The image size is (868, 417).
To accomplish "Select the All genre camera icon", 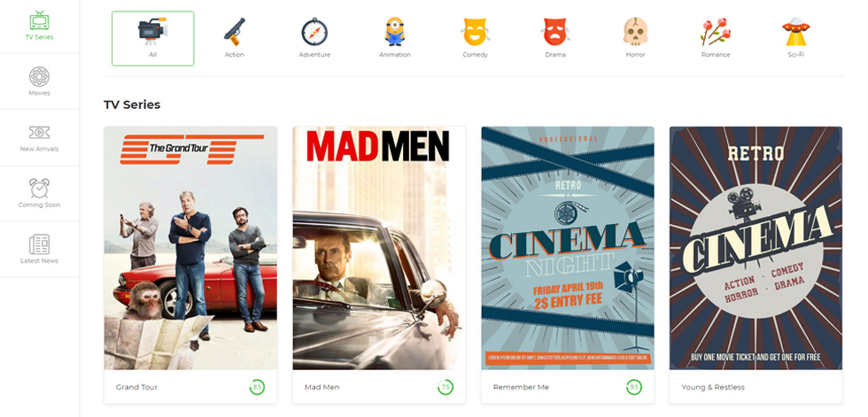I will click(152, 30).
